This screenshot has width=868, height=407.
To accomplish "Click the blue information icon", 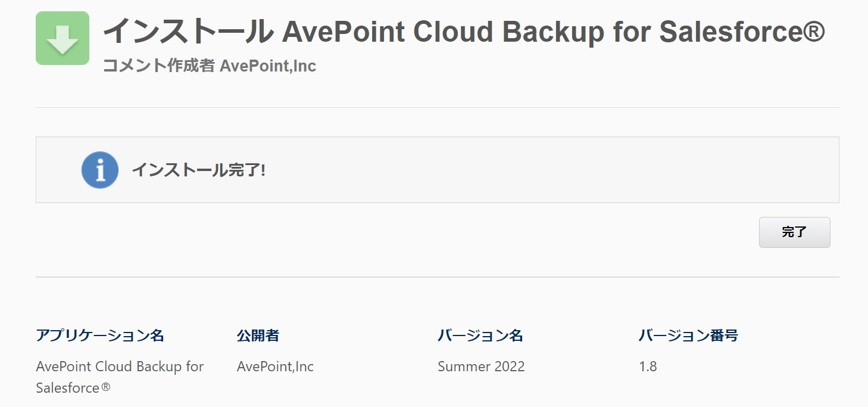I will pos(100,170).
